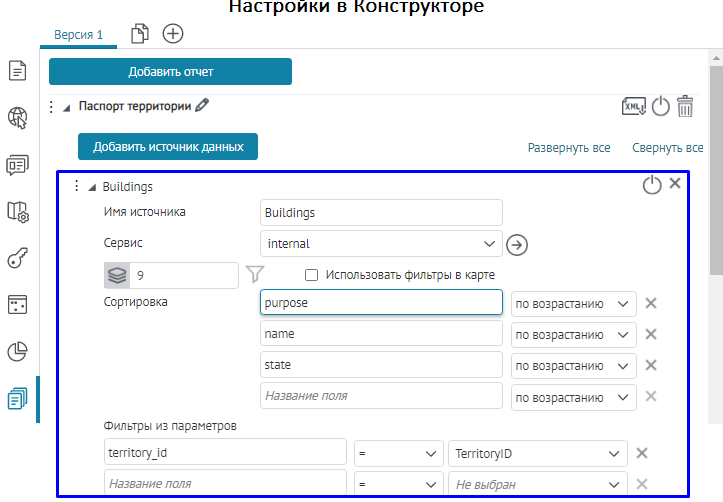This screenshot has width=723, height=502.
Task: Click the Добавить отчет button
Action: pos(170,72)
